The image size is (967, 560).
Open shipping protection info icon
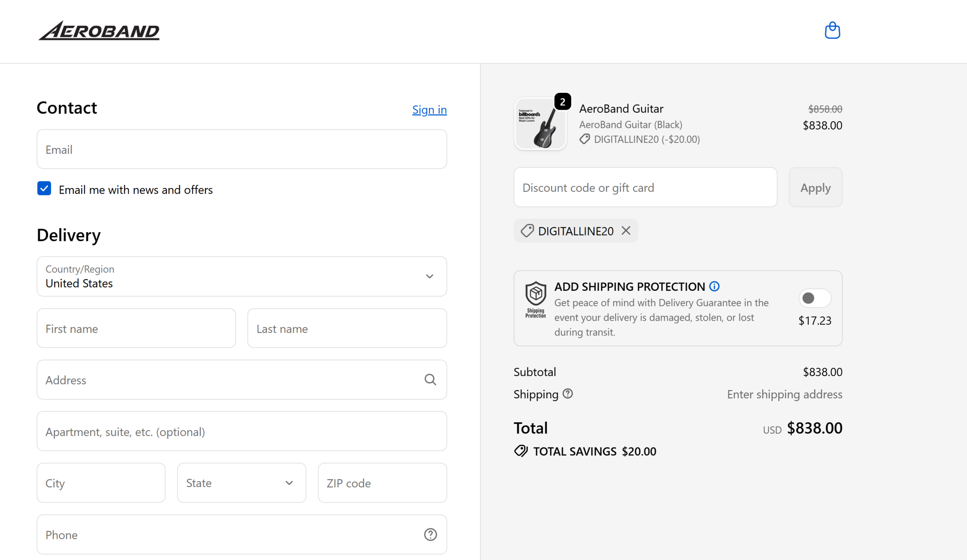coord(714,286)
